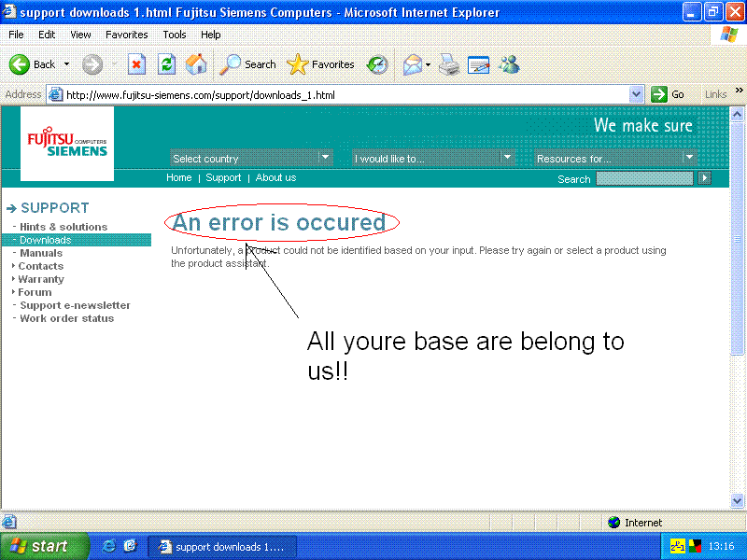Open the Tools menu
747x560 pixels.
pos(175,35)
